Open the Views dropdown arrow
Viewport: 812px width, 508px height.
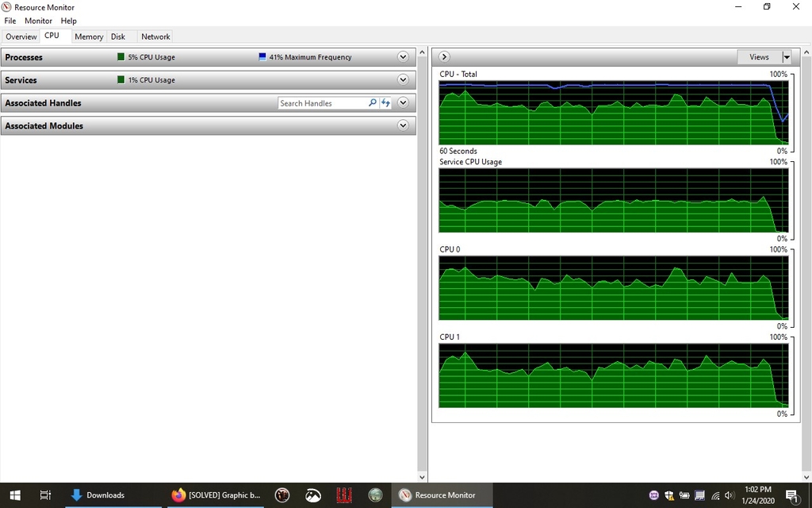(787, 57)
